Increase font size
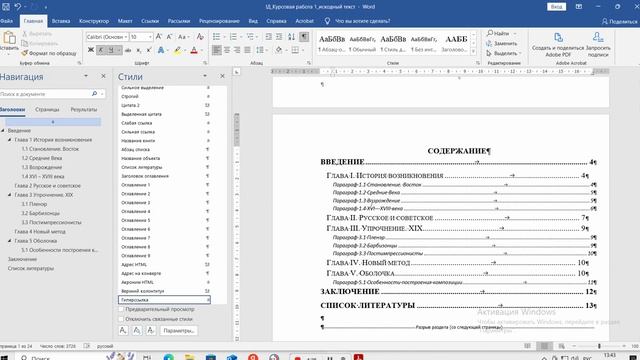This screenshot has width=640, height=360. tap(159, 37)
